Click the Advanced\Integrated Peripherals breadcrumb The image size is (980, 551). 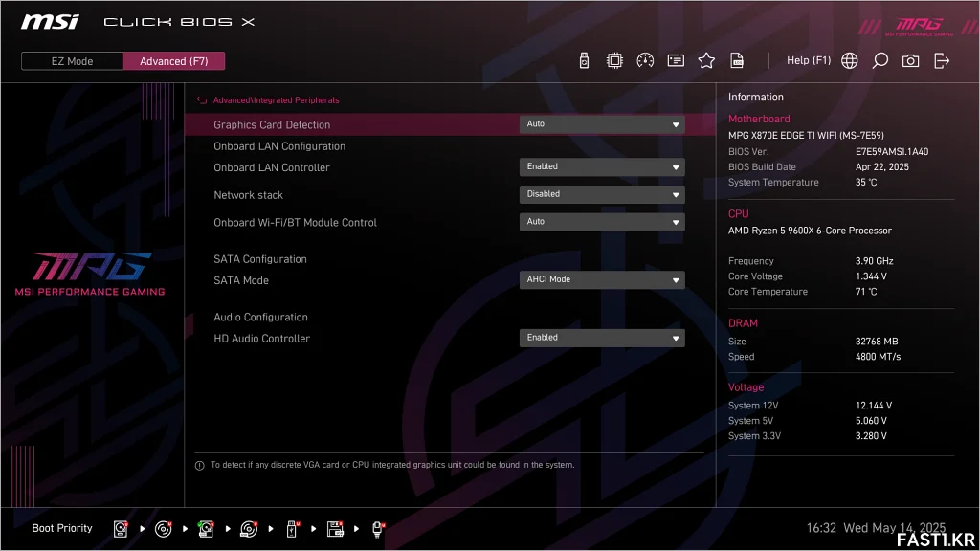point(277,99)
